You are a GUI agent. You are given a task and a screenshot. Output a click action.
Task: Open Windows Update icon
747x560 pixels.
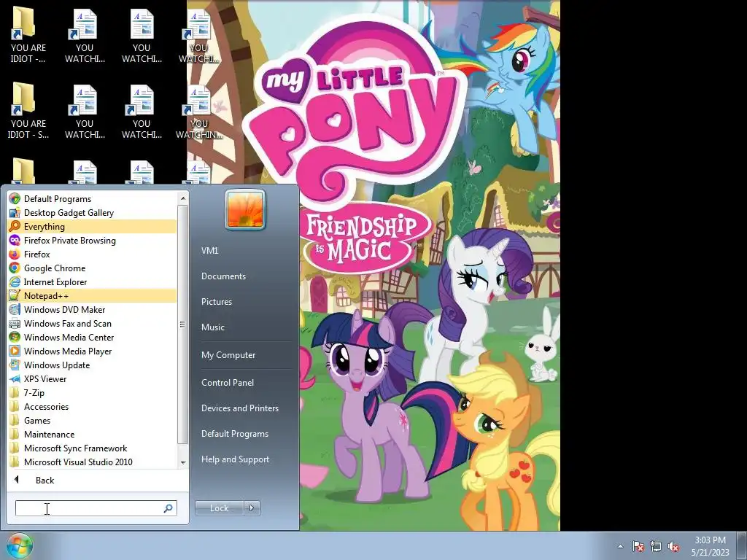coord(15,365)
